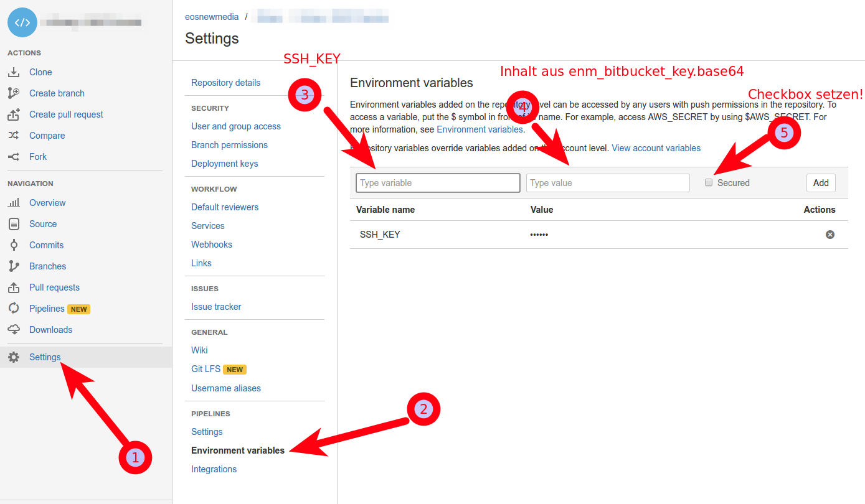Click the Compare icon
The image size is (865, 504).
coord(14,136)
